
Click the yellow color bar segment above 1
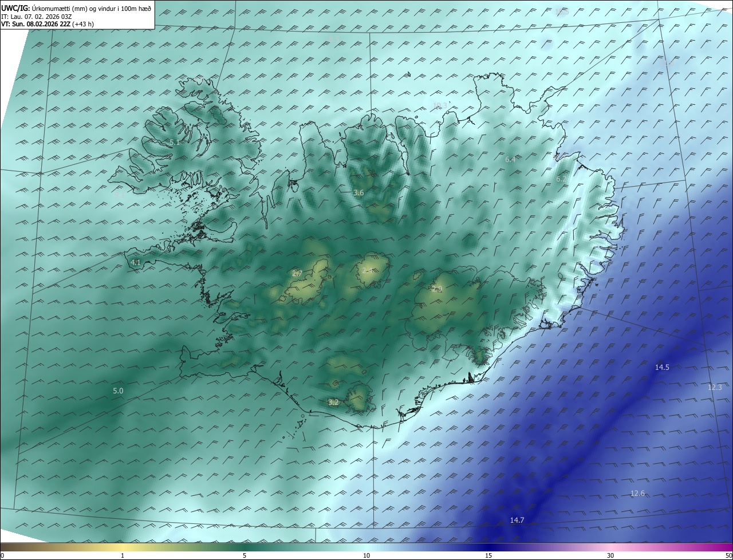(x=123, y=547)
